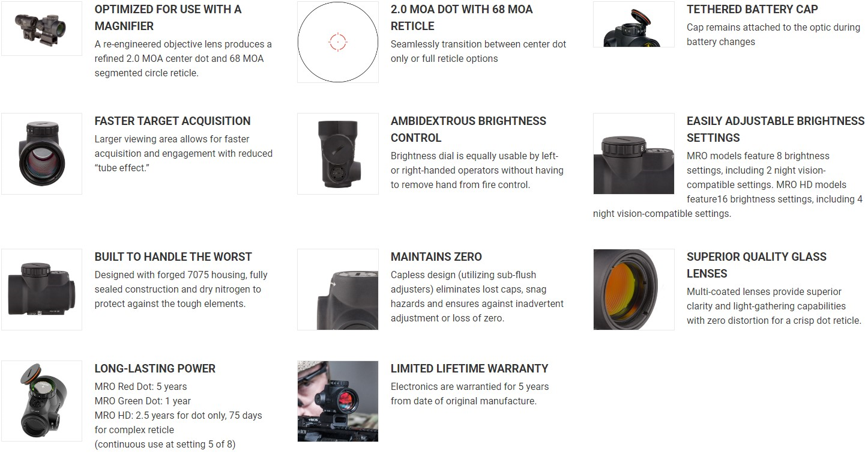
Task: Select the 'Limited Lifetime Warranty' heading
Action: tap(469, 368)
